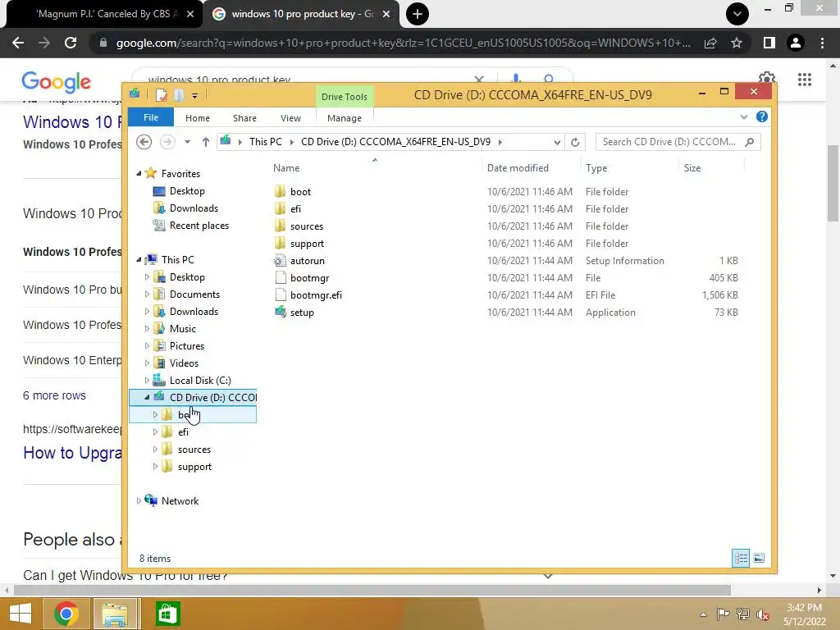Expand the Pictures tree node

147,346
